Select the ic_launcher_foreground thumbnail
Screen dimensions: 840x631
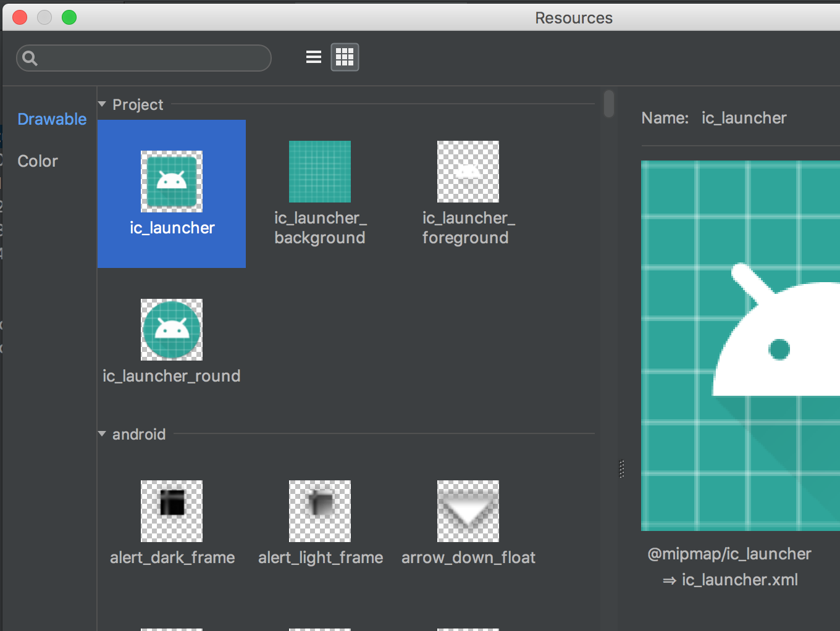pos(468,172)
